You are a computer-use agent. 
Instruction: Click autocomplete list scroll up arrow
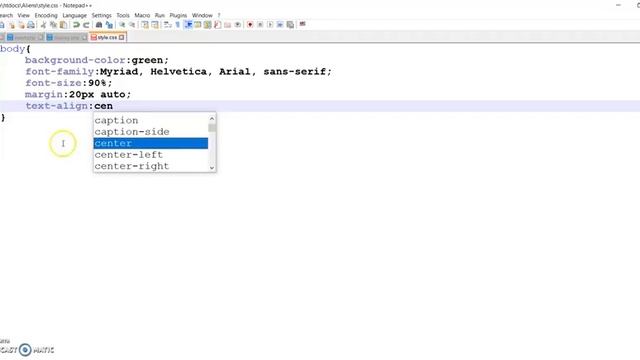(x=212, y=119)
